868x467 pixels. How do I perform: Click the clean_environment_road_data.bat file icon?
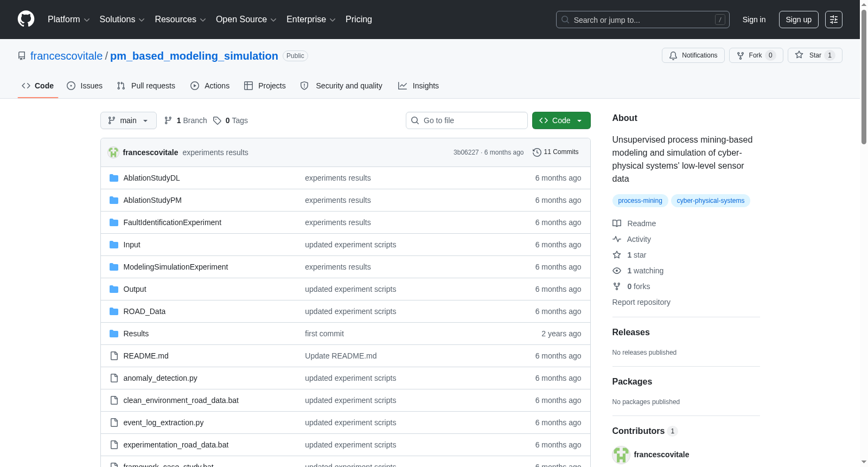114,400
